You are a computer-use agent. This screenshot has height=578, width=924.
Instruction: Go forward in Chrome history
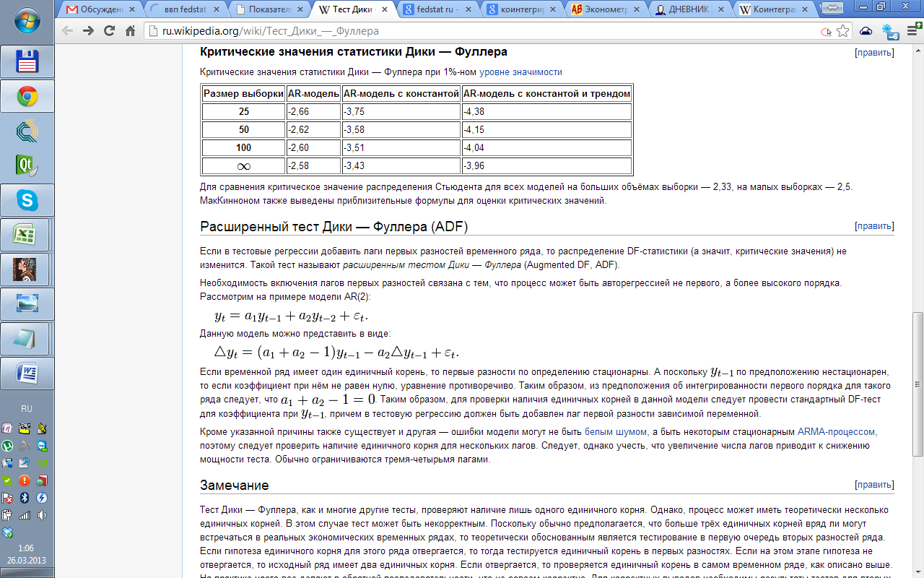pyautogui.click(x=89, y=31)
